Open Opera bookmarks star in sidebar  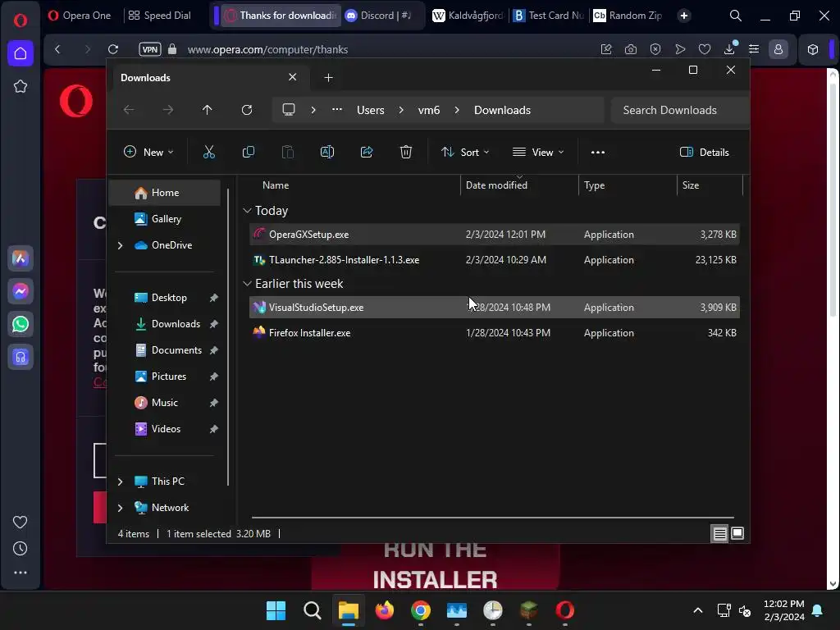click(x=21, y=86)
